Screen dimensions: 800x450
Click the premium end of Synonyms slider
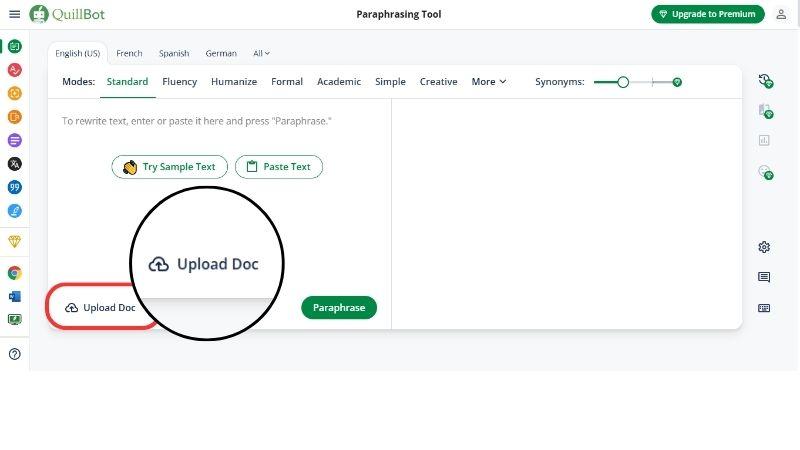[677, 82]
